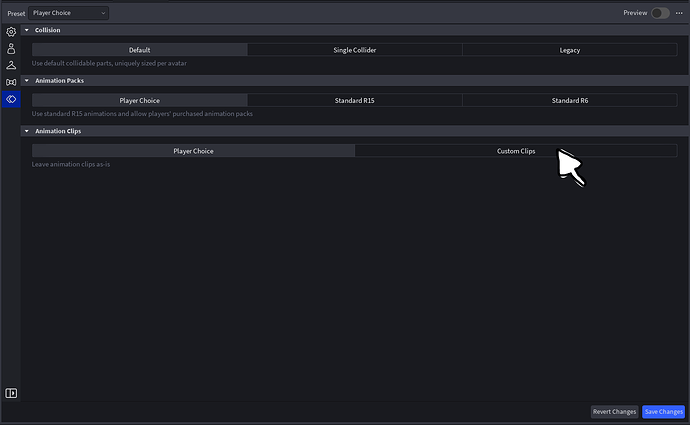The image size is (690, 425).
Task: Open the clothing hanger icon tab
Action: click(11, 65)
